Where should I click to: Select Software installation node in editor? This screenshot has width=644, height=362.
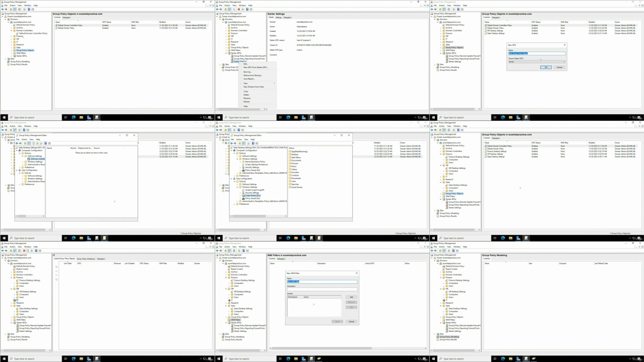click(x=38, y=159)
